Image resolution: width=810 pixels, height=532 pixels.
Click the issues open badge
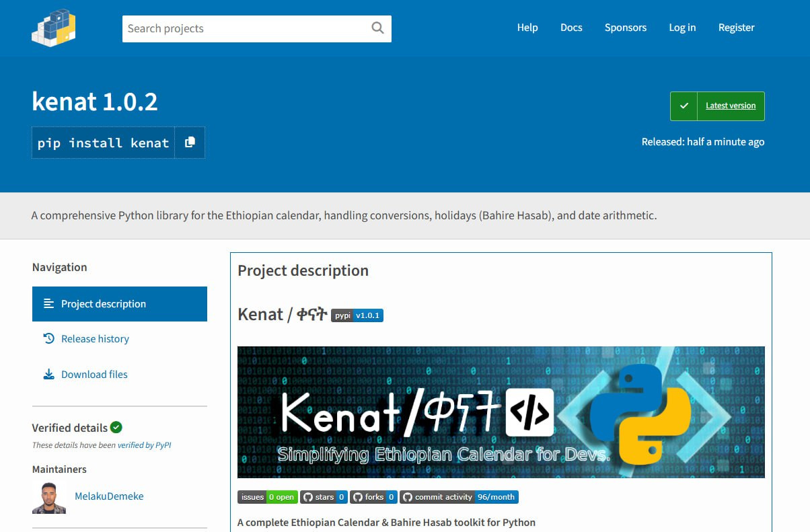pyautogui.click(x=267, y=497)
